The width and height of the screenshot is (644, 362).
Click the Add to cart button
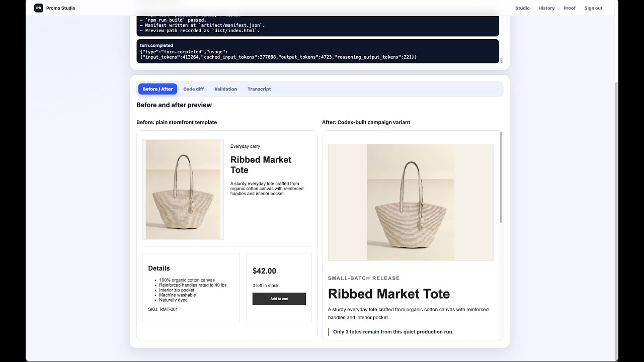coord(279,299)
